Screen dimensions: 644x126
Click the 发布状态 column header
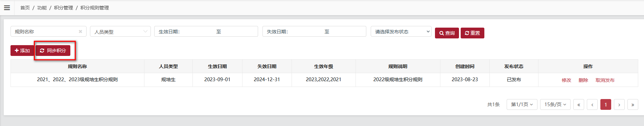514,66
